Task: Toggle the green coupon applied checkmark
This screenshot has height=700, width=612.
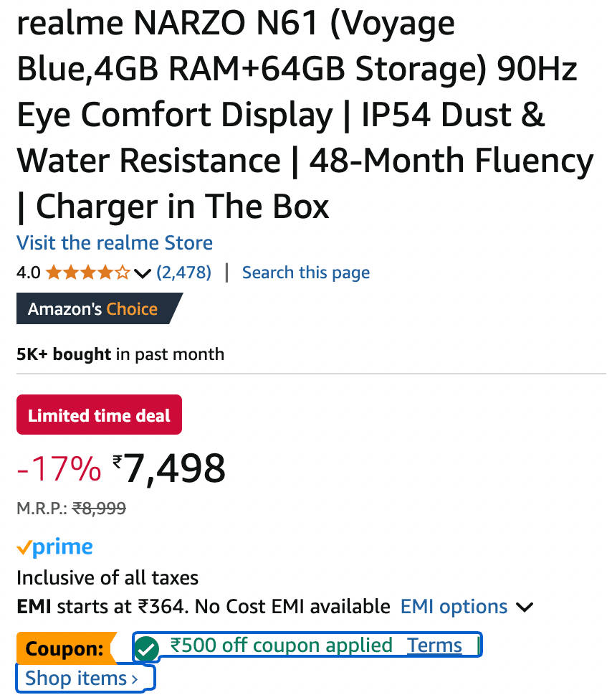Action: [x=147, y=650]
